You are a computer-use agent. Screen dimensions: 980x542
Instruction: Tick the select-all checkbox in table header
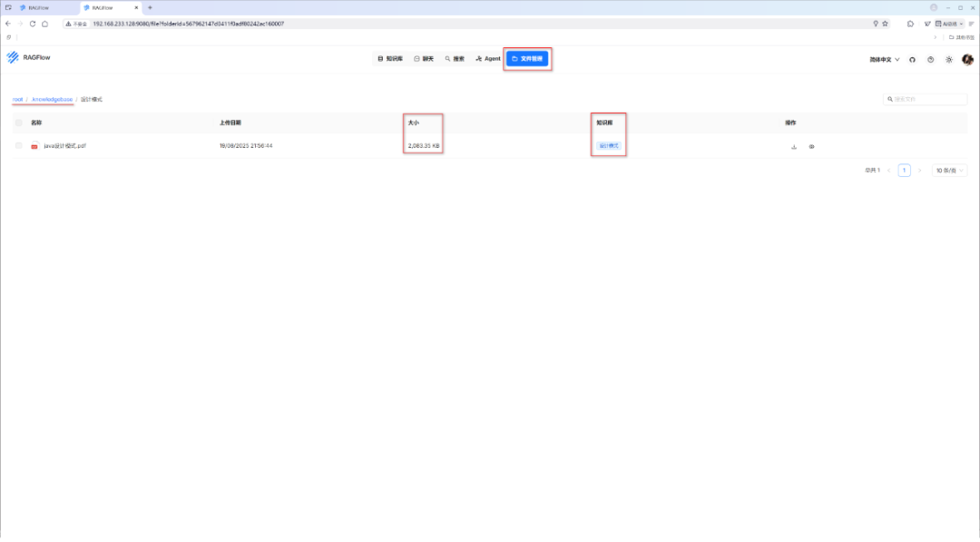tap(19, 123)
